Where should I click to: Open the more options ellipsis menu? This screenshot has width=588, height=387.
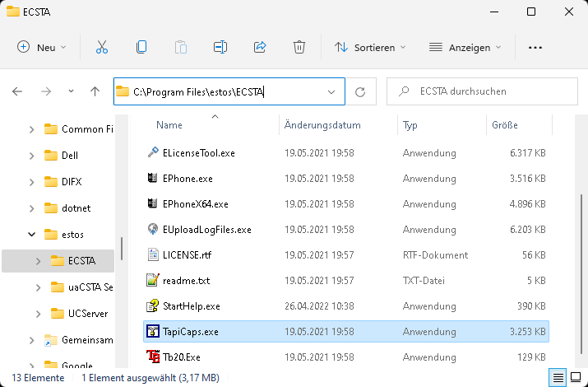535,48
